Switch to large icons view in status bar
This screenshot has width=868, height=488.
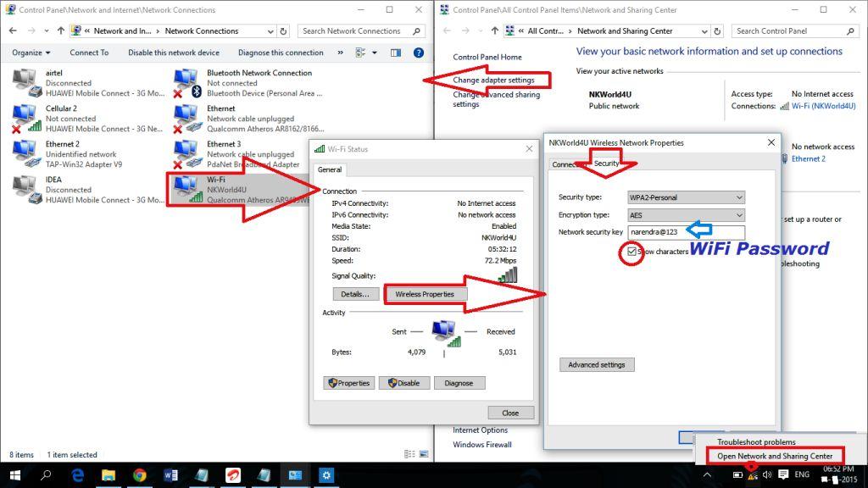pyautogui.click(x=424, y=454)
